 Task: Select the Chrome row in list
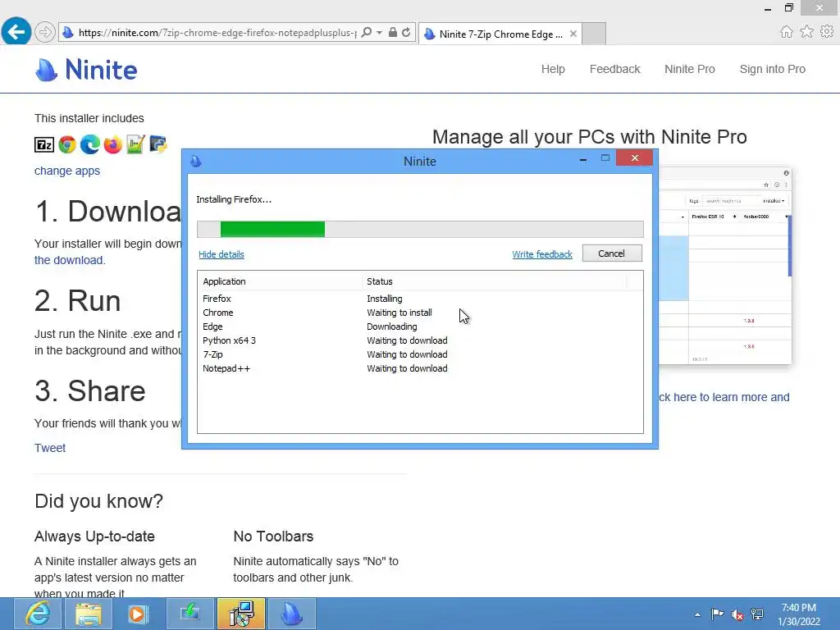(420, 313)
